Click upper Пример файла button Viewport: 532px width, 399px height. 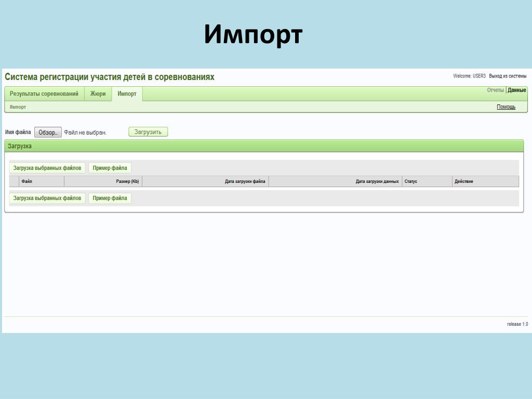click(x=110, y=168)
